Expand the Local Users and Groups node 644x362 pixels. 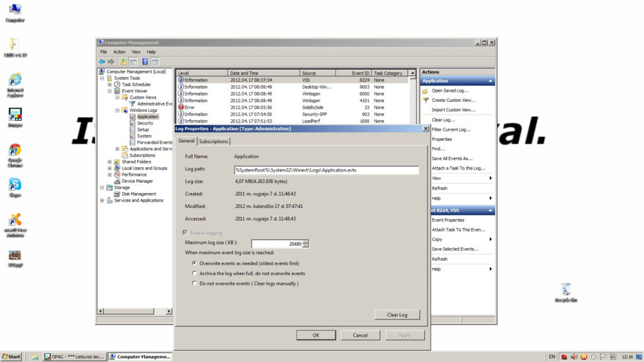click(109, 168)
